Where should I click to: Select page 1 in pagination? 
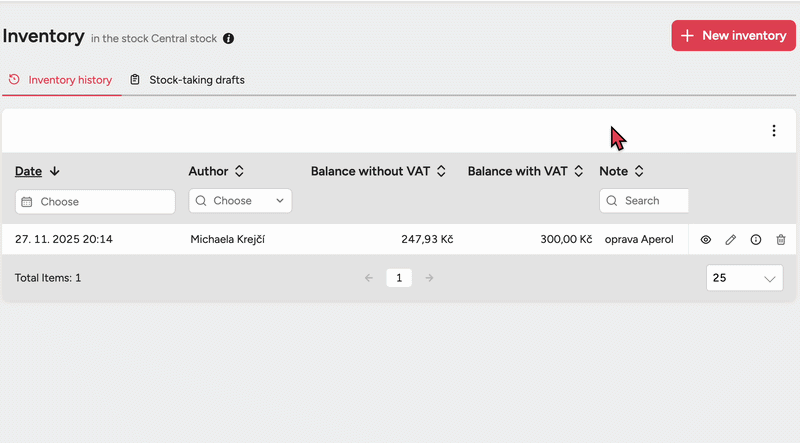coord(399,278)
